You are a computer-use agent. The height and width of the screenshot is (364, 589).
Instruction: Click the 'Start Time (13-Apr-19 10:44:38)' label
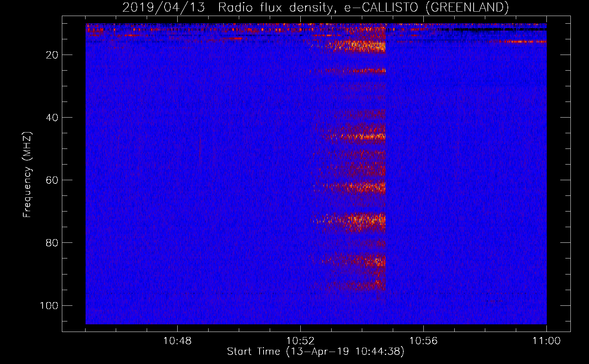(x=316, y=352)
